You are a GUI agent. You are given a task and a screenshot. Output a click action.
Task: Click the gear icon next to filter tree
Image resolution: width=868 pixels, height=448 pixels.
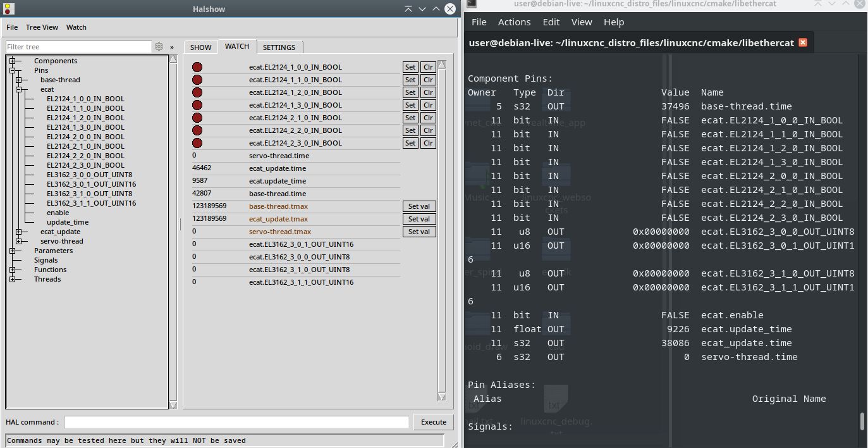pyautogui.click(x=159, y=47)
